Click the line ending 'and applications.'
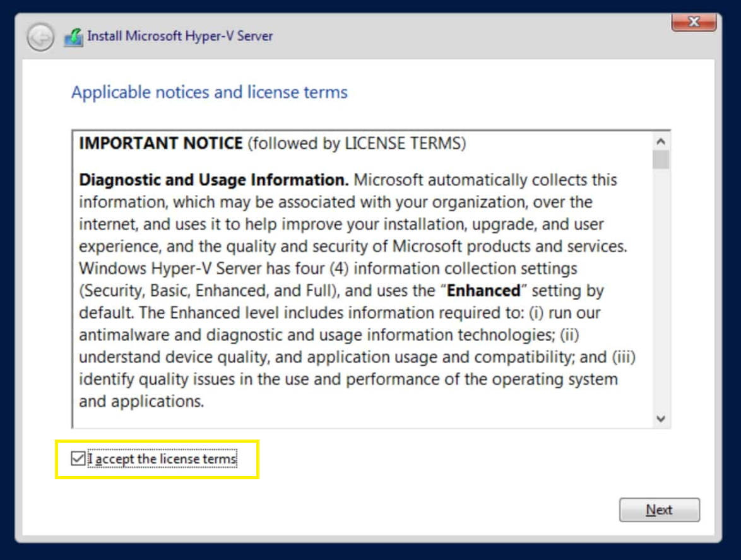 (141, 401)
